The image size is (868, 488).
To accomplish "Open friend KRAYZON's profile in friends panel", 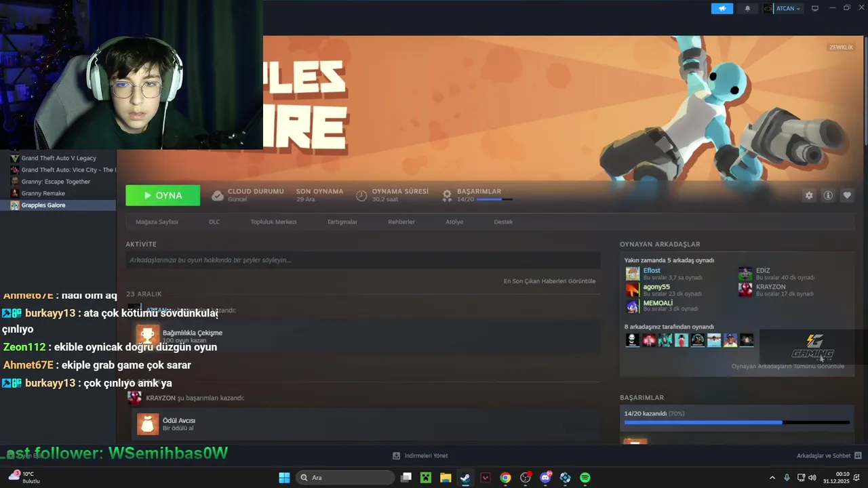I will 770,287.
